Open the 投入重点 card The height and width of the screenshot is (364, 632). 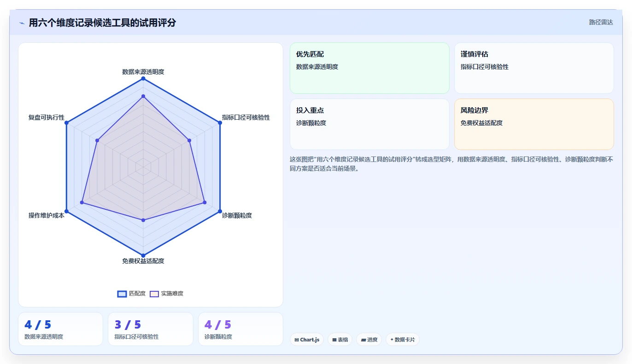click(369, 124)
